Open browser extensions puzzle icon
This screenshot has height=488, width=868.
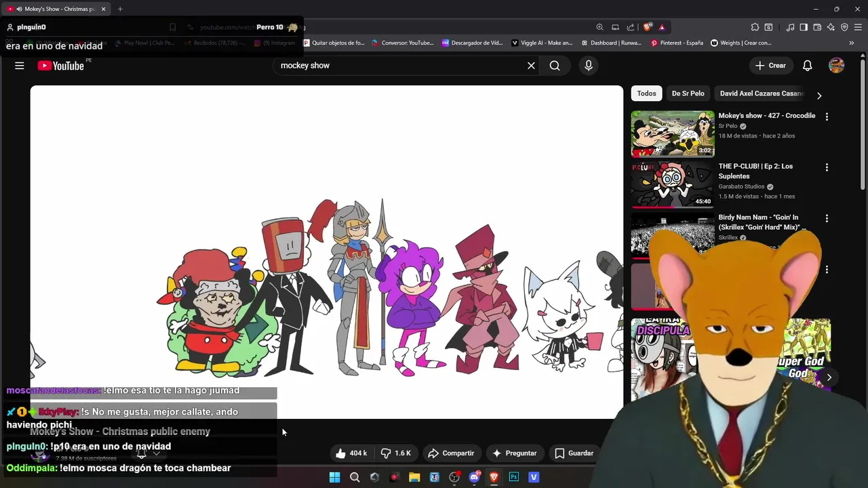[x=755, y=27]
